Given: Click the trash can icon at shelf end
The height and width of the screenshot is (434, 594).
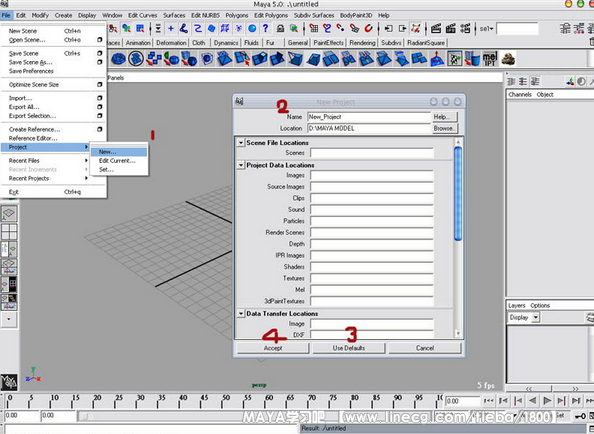Looking at the screenshot, I should [x=591, y=42].
